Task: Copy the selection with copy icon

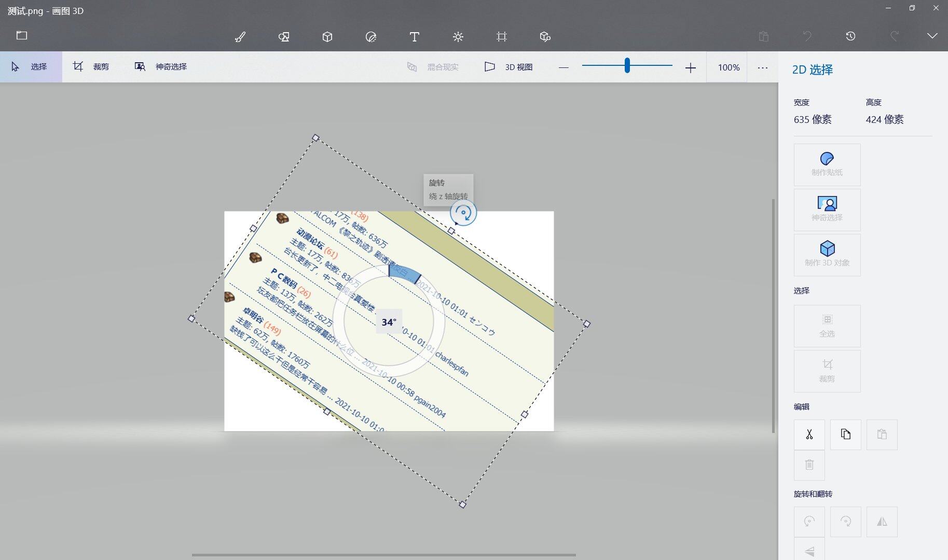Action: tap(846, 435)
